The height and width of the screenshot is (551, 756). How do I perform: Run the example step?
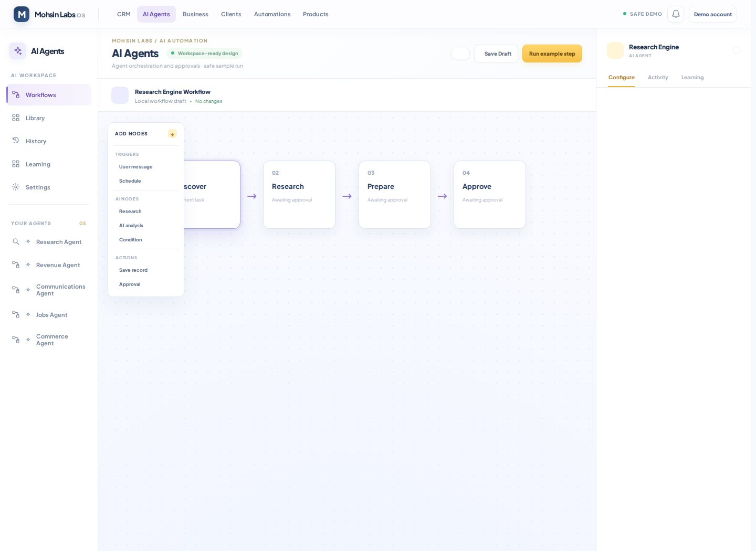(552, 54)
